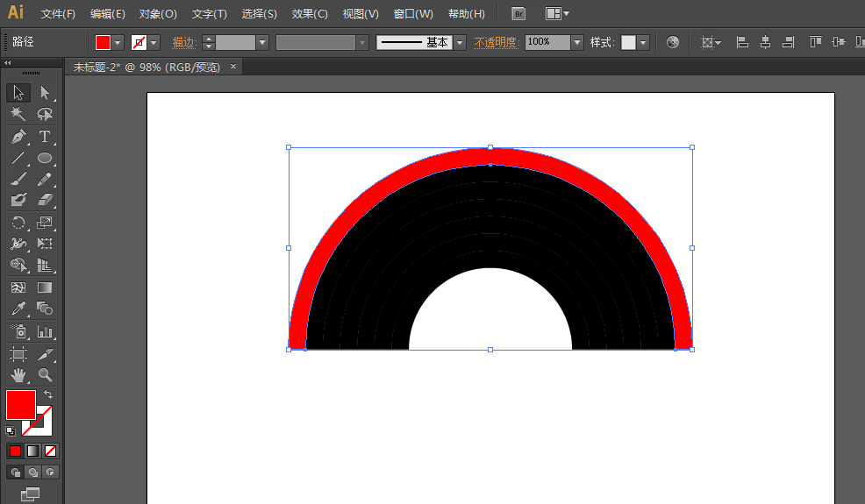
Task: Choose the Magic Wand tool
Action: [x=18, y=115]
